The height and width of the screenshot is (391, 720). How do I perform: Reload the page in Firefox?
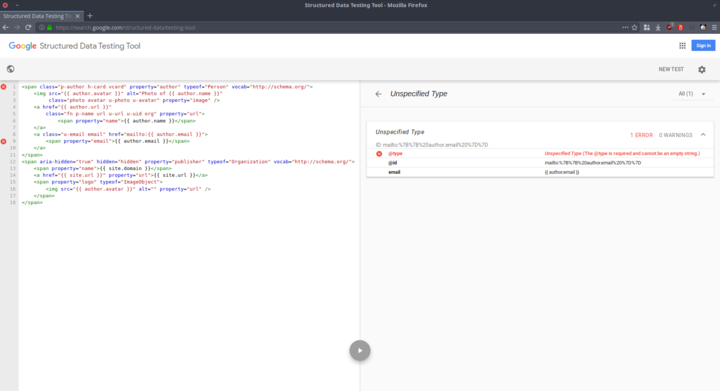(28, 28)
